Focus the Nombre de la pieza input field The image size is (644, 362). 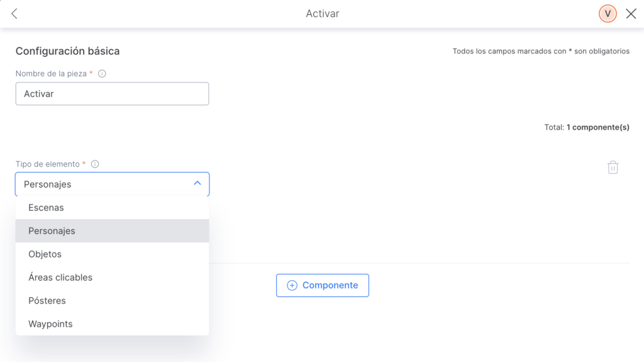click(112, 94)
